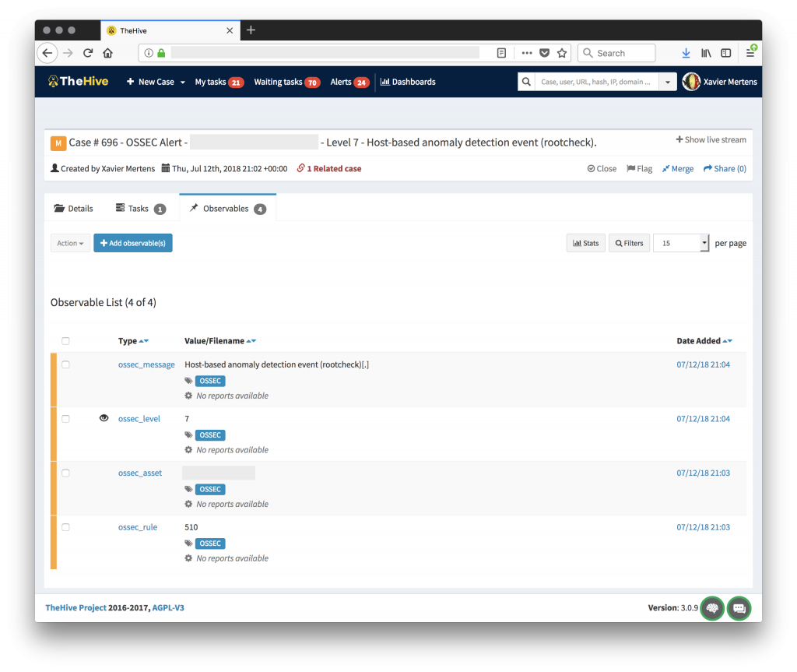Open the ossec_message observable link
The height and width of the screenshot is (672, 797).
pos(146,364)
